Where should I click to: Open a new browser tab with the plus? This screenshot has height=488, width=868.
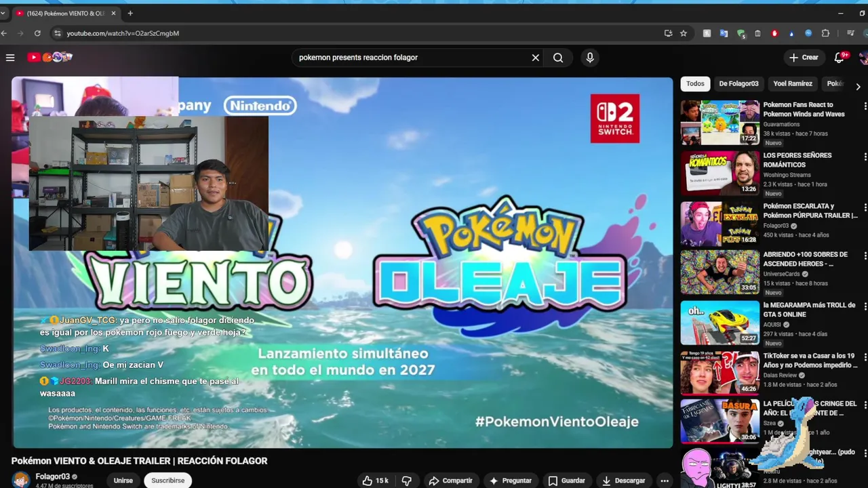[x=130, y=13]
